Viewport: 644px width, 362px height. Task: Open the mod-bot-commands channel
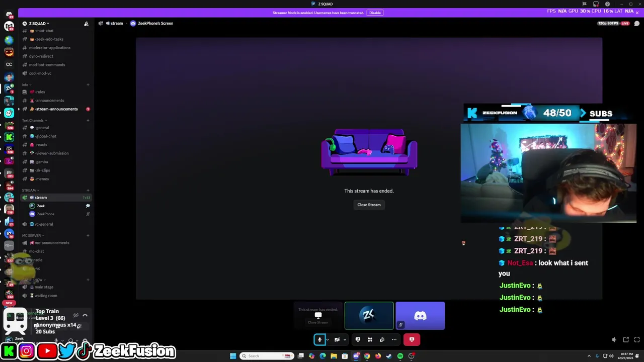click(47, 65)
